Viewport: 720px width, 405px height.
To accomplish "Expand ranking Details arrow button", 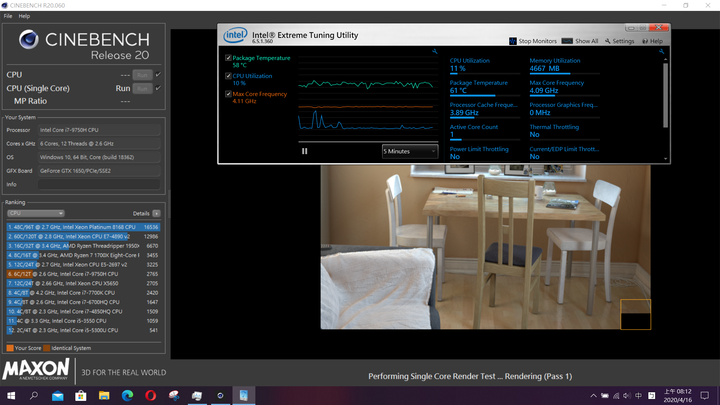I will point(157,214).
